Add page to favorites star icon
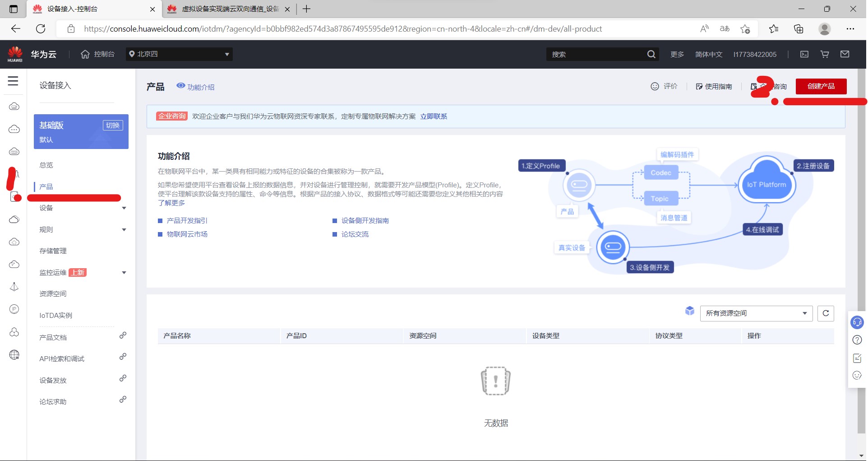Image resolution: width=868 pixels, height=461 pixels. pyautogui.click(x=745, y=29)
